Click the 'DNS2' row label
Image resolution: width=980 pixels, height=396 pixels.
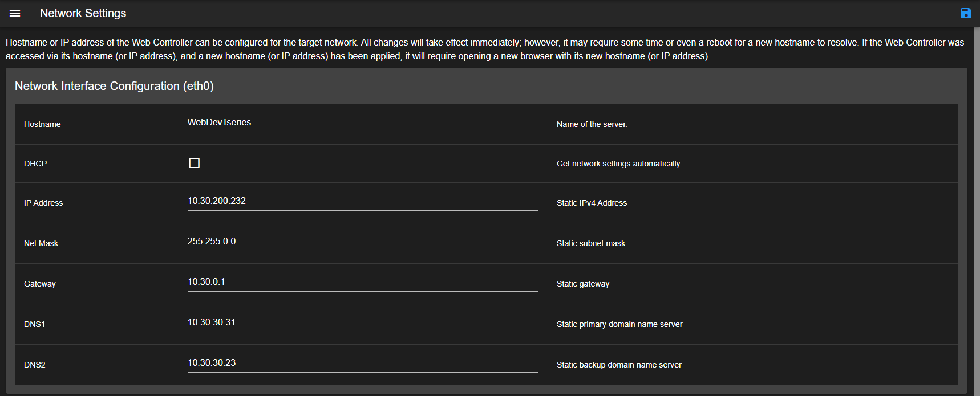coord(35,365)
